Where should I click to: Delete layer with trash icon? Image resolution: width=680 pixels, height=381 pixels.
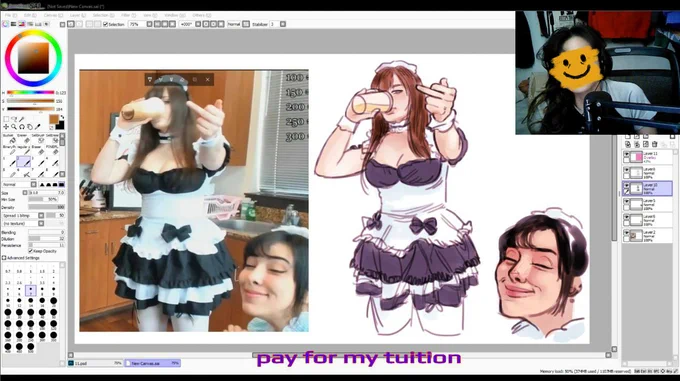coord(654,144)
